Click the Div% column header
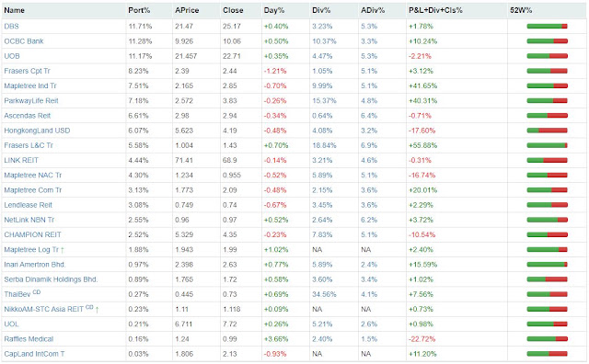Viewport: 589px width, 364px height. tap(321, 10)
